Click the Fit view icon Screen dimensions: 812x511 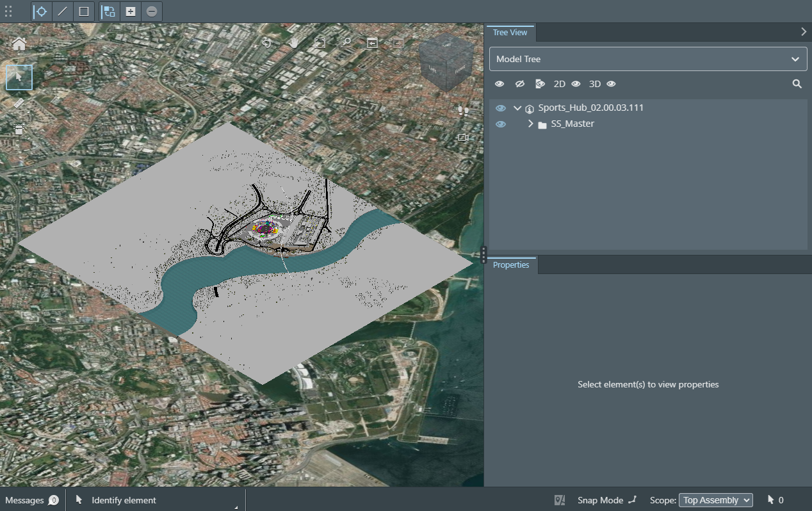(x=320, y=43)
